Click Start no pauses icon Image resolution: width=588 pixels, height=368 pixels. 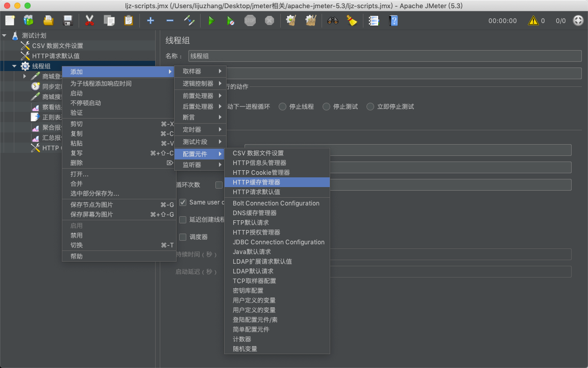coord(231,20)
